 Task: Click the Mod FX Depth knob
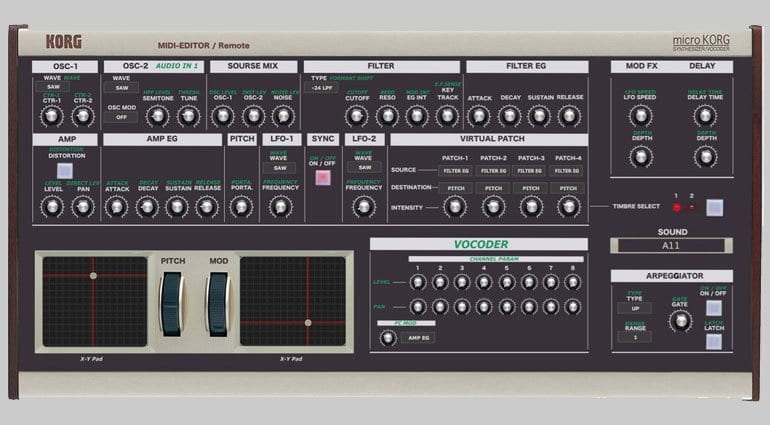[x=641, y=157]
